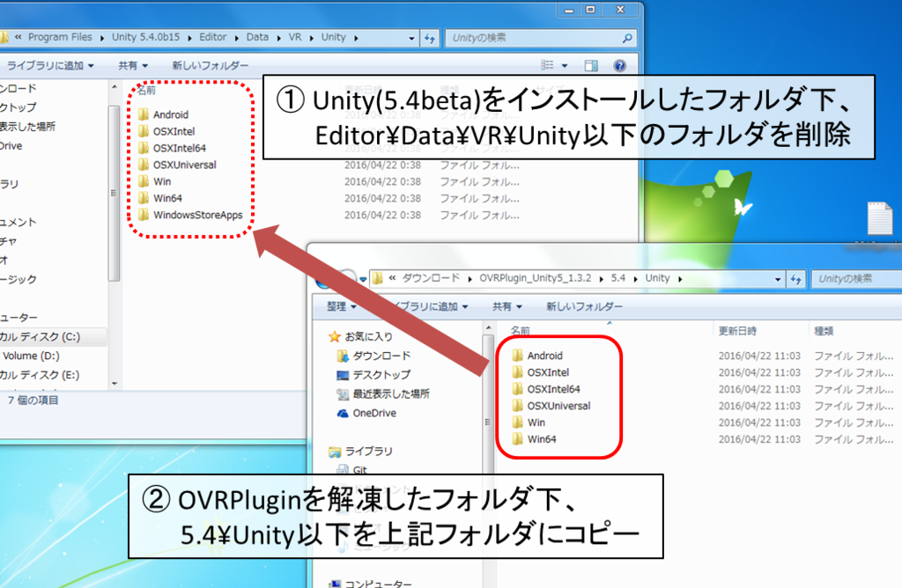The height and width of the screenshot is (588, 902).
Task: Select 最近表示した場所 in OVRPlugin window
Action: click(x=384, y=393)
